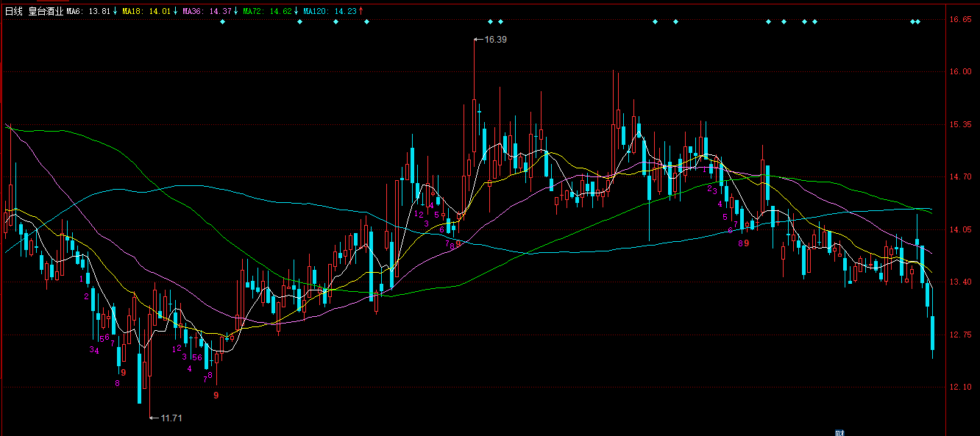Click the cyan down arrow after MA6 value

pos(116,12)
